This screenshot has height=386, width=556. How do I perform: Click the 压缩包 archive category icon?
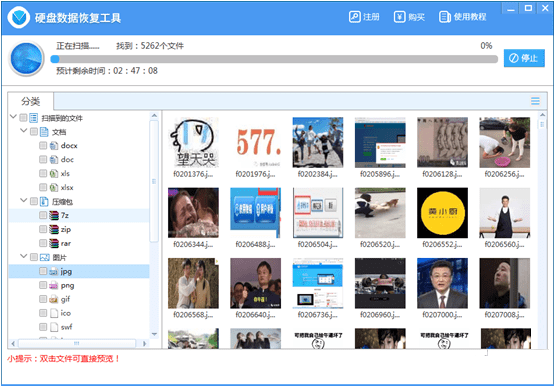point(44,201)
